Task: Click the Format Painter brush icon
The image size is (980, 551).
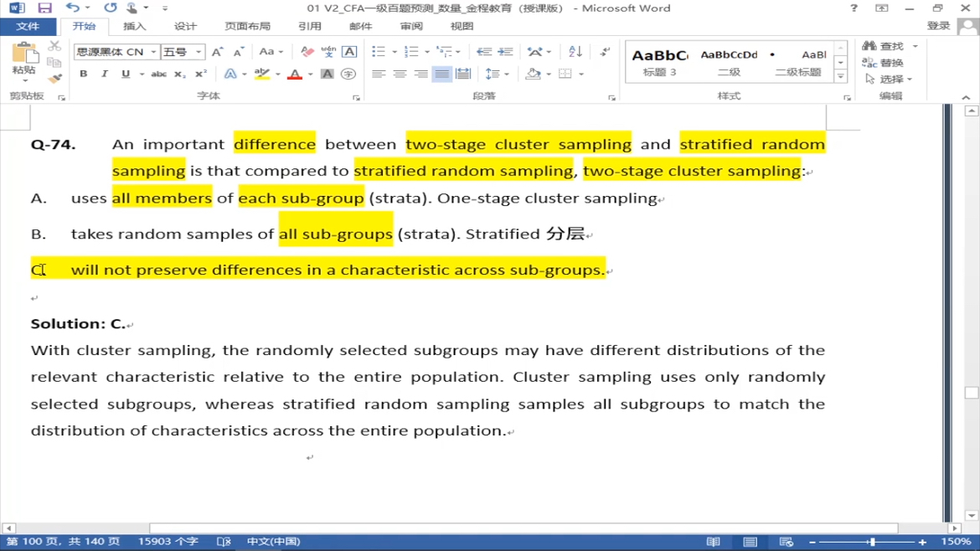Action: 54,79
